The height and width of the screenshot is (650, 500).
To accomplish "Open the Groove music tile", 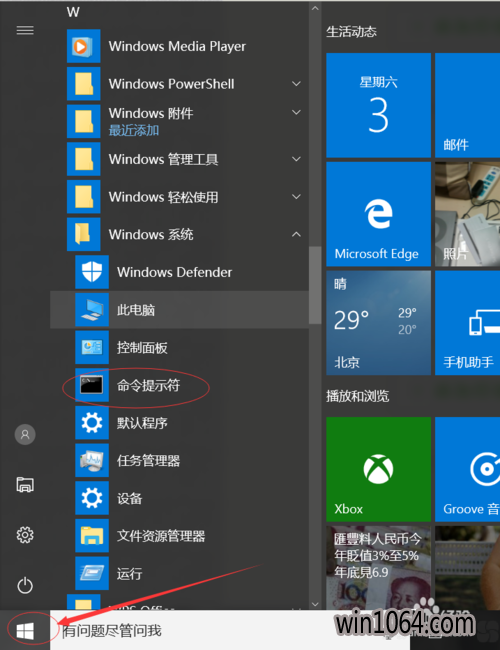I will point(468,469).
